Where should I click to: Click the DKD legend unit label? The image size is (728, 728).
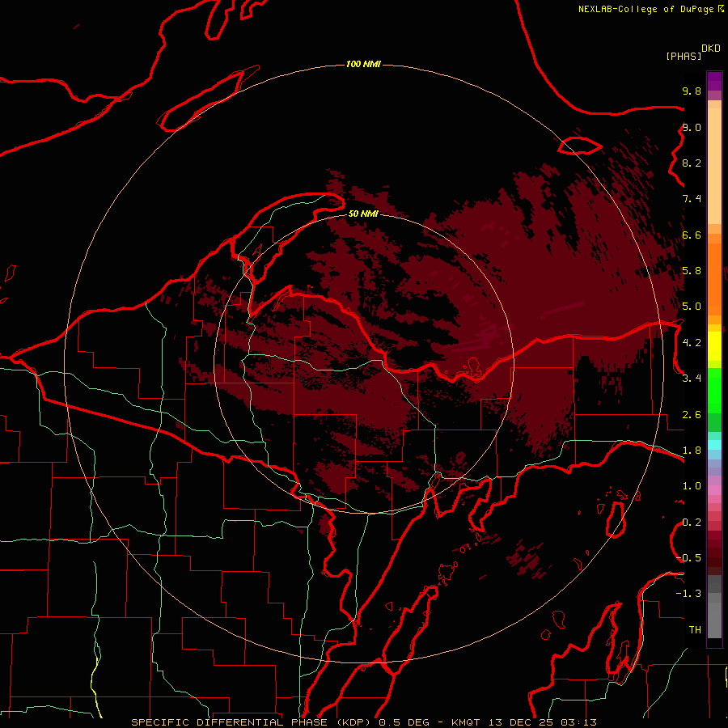click(711, 48)
